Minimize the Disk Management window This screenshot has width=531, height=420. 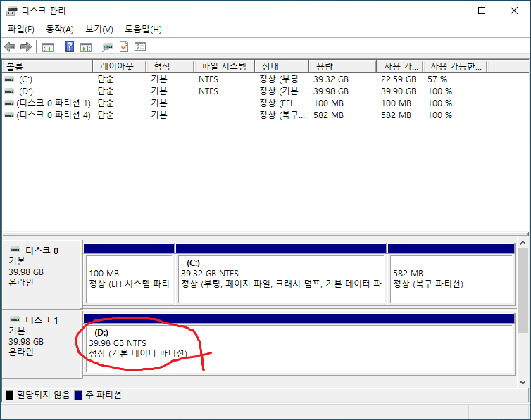pyautogui.click(x=450, y=11)
